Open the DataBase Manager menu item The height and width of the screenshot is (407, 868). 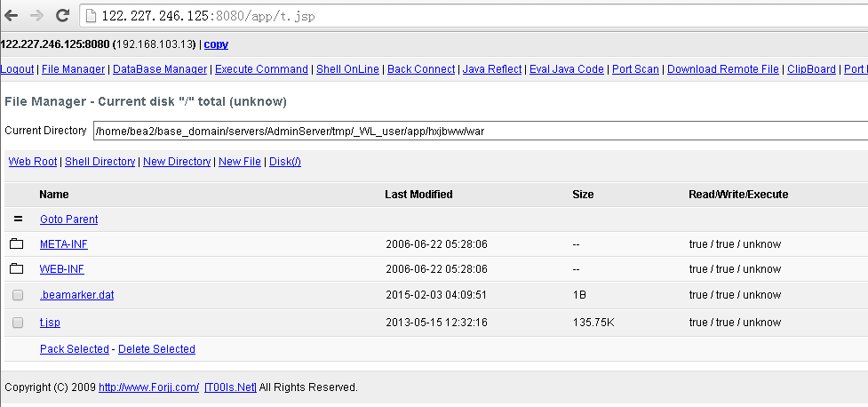(160, 69)
